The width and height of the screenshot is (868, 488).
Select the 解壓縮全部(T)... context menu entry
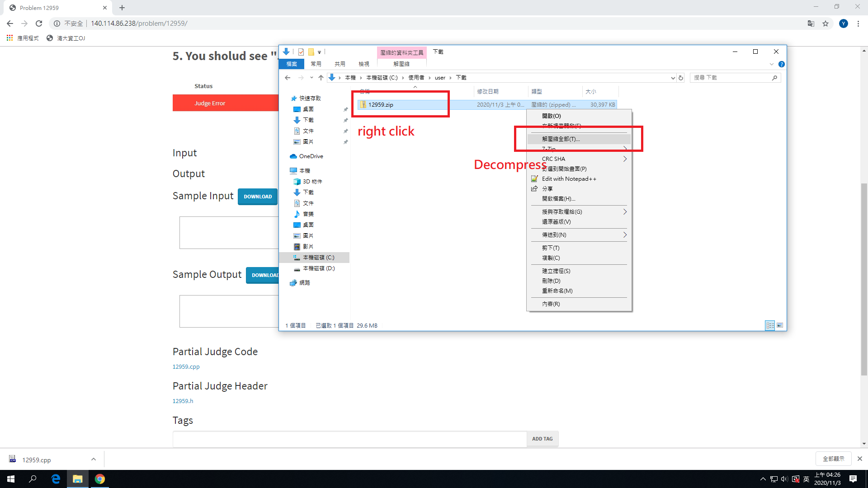click(561, 139)
